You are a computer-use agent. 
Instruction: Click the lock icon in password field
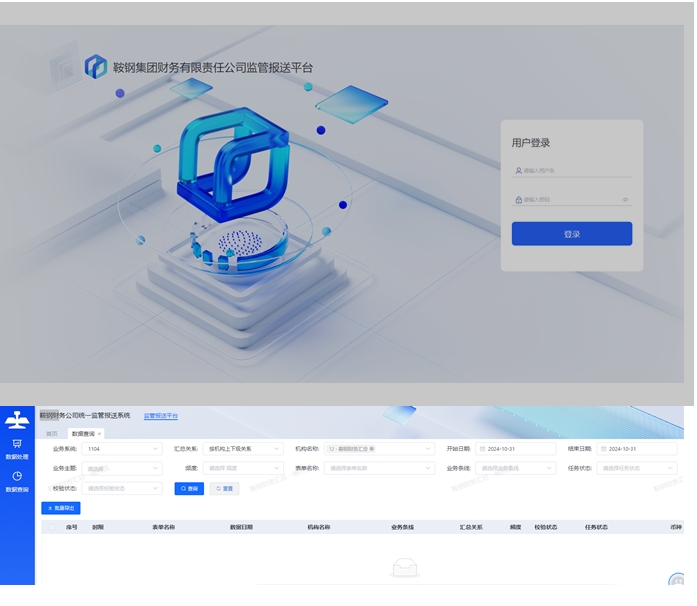pos(518,199)
